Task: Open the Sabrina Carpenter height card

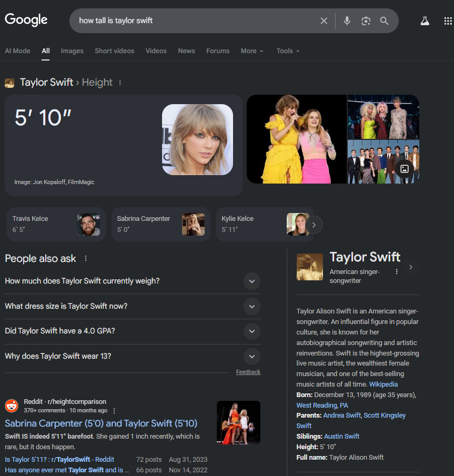Action: (160, 225)
